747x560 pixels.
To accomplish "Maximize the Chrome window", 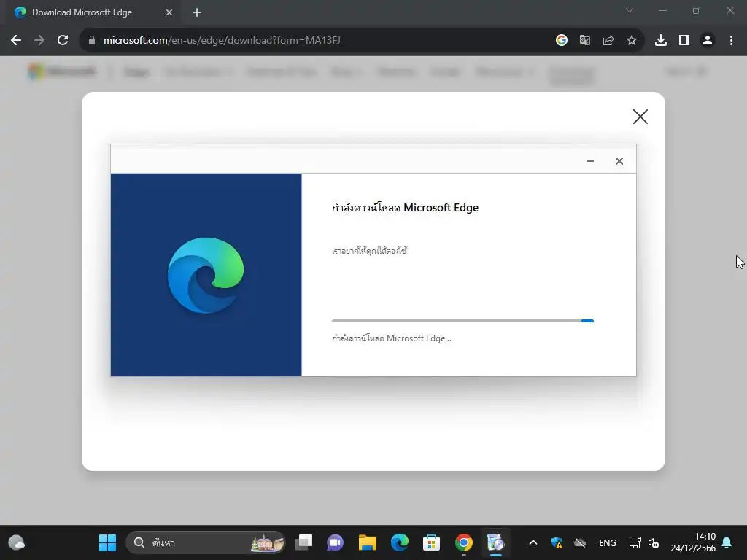I will 697,10.
